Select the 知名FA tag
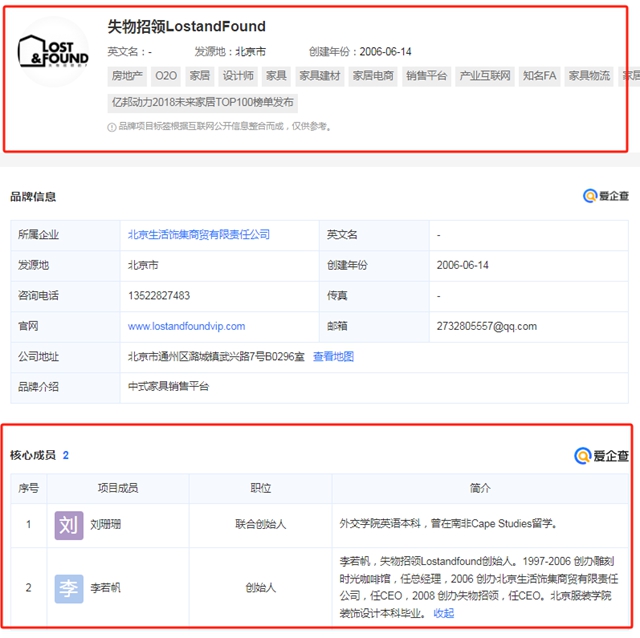 pyautogui.click(x=540, y=76)
